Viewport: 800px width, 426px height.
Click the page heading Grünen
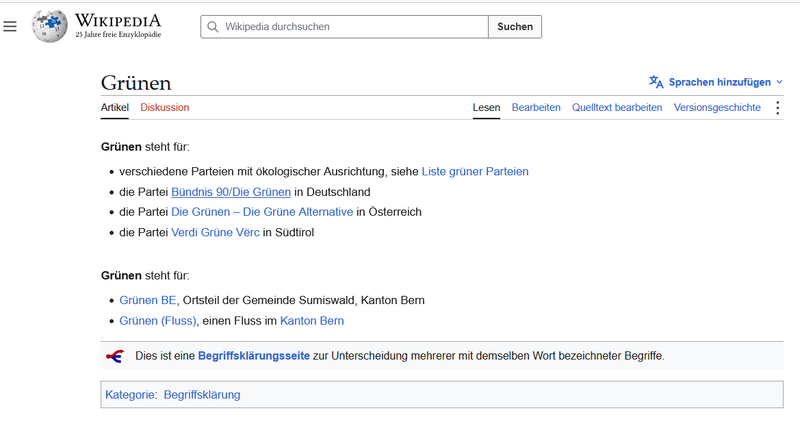136,83
